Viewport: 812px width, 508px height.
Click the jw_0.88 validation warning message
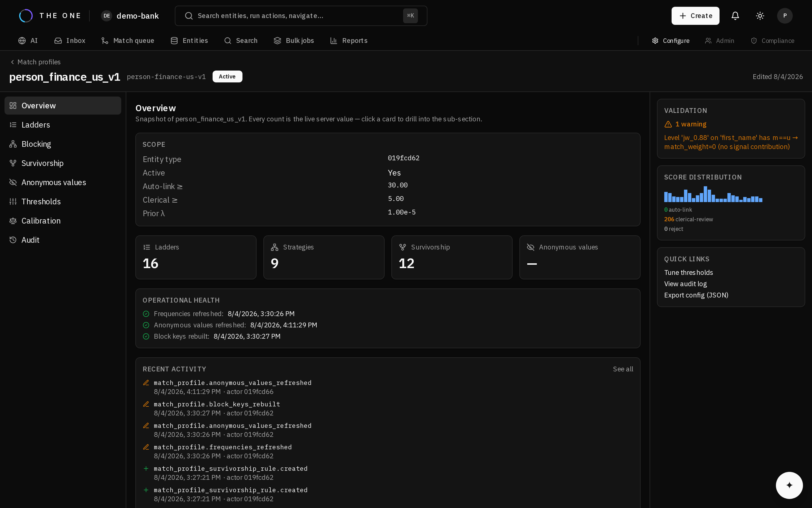[731, 142]
